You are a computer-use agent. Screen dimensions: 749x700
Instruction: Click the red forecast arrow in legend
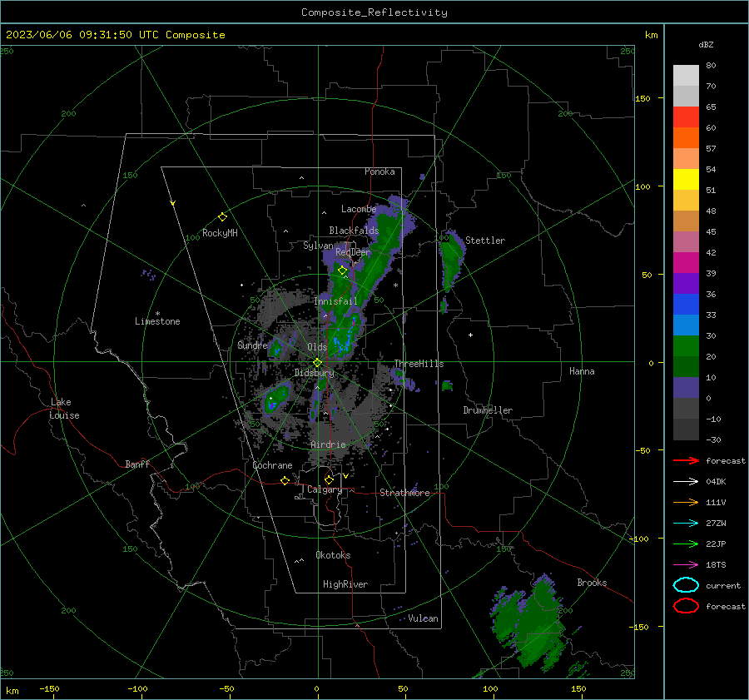(686, 460)
